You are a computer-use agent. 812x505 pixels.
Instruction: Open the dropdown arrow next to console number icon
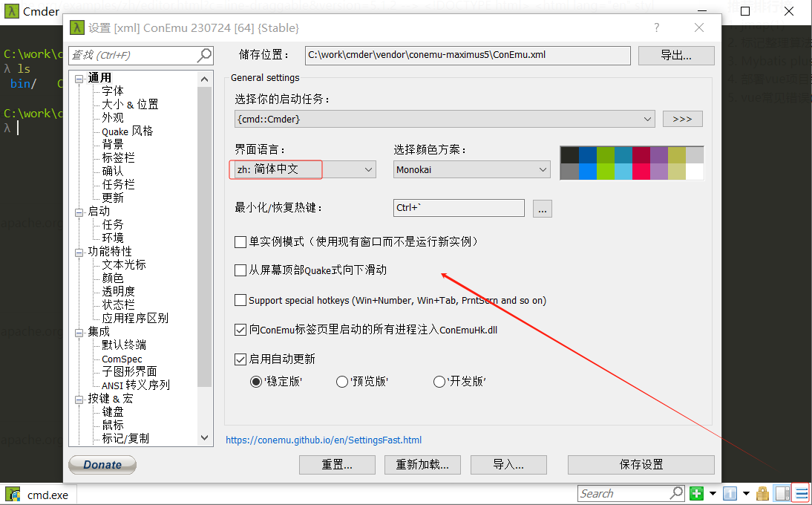pyautogui.click(x=746, y=494)
